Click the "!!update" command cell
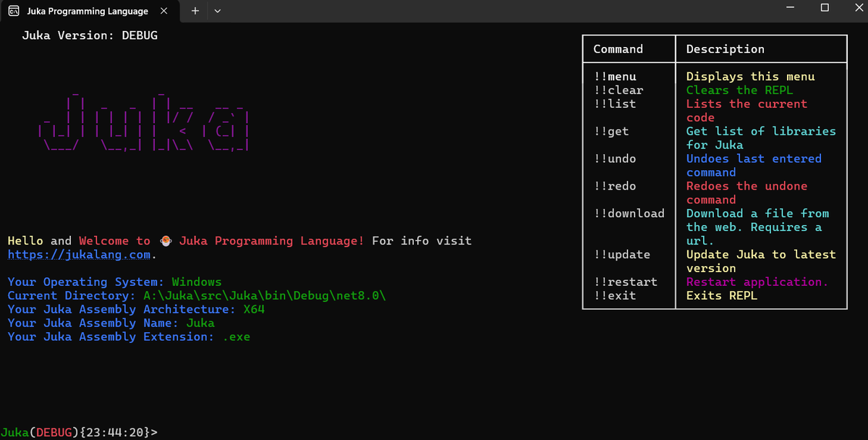Screen dimensions: 868x440 coord(622,255)
